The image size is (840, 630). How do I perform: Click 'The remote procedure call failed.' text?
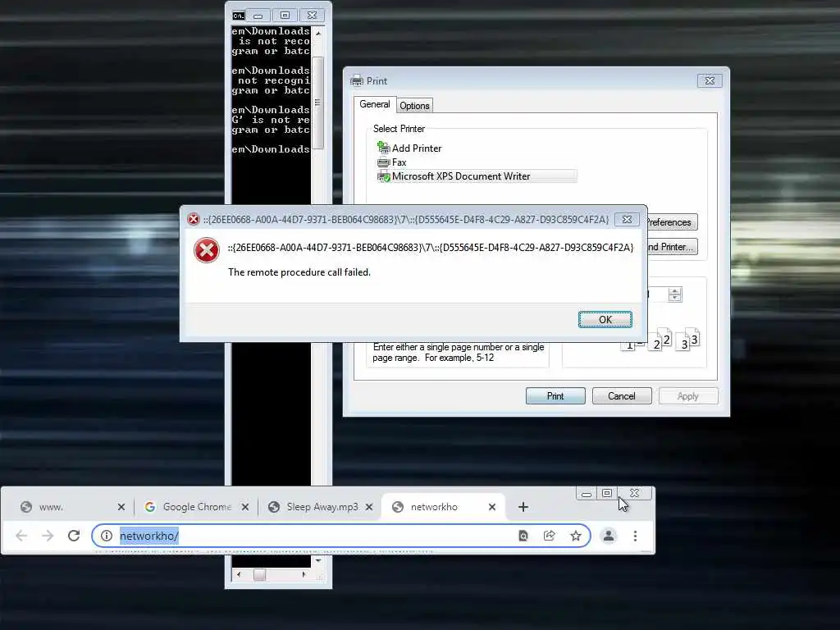click(x=299, y=272)
